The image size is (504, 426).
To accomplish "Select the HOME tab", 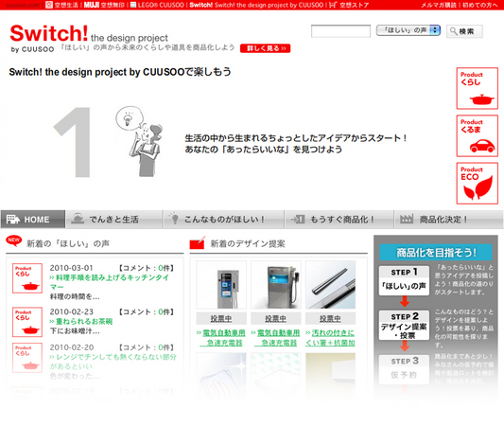I will pyautogui.click(x=33, y=220).
